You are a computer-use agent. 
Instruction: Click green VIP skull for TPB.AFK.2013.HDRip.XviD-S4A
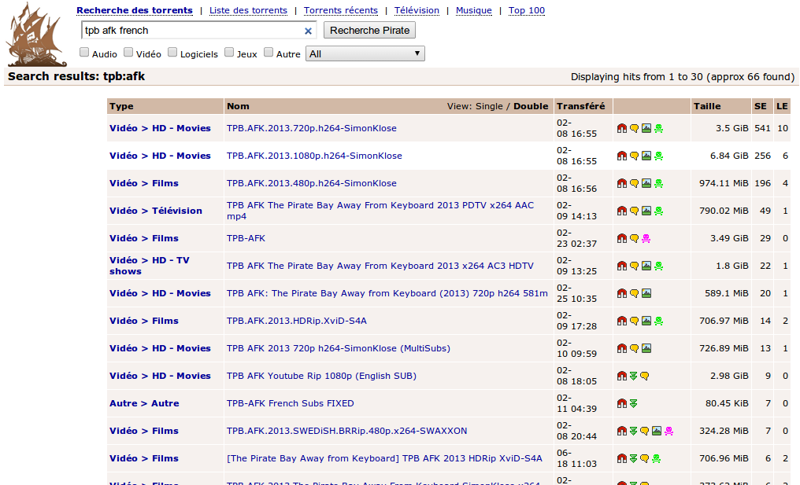coord(658,321)
